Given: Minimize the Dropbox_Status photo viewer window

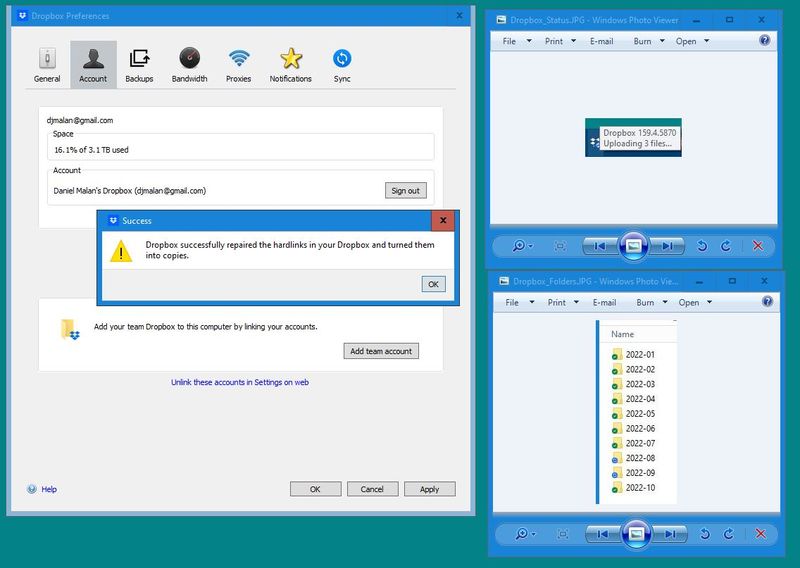Looking at the screenshot, I should tap(696, 20).
